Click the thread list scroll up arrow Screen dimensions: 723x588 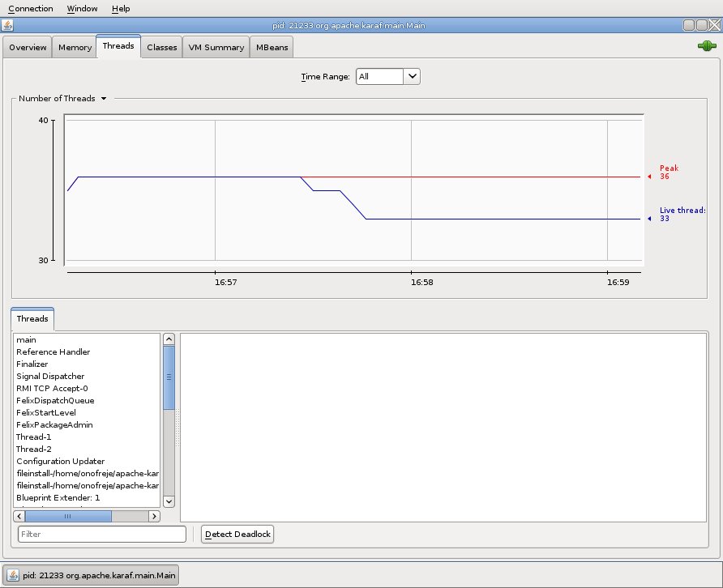pyautogui.click(x=169, y=339)
